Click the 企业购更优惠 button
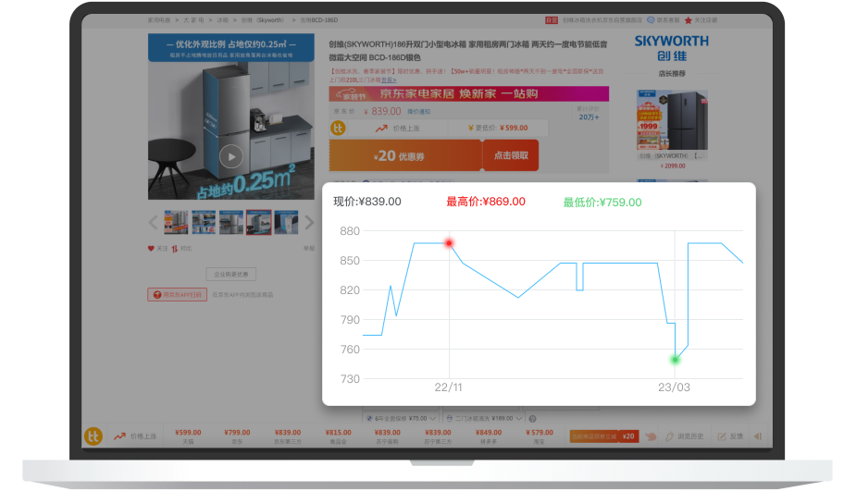This screenshot has height=504, width=844. pos(231,275)
